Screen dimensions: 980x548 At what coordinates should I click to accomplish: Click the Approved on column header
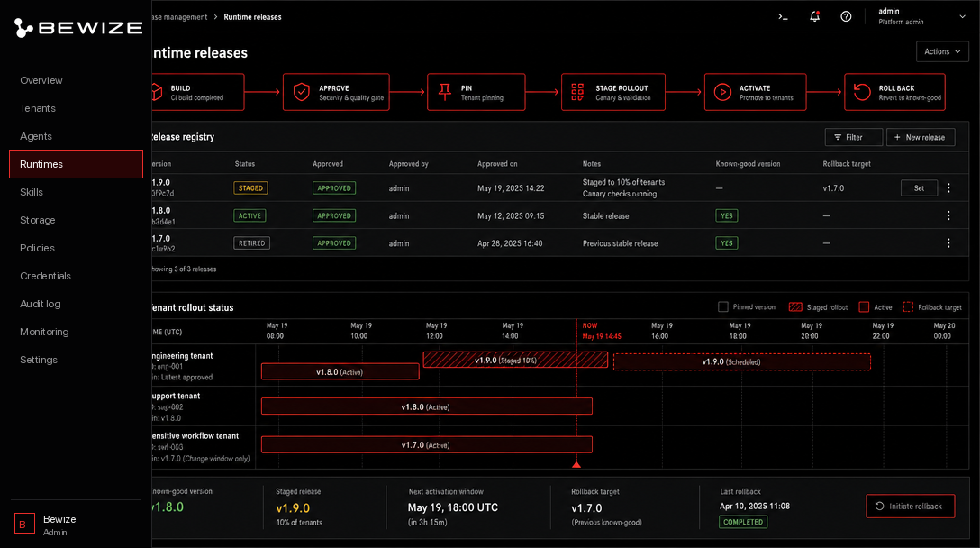tap(497, 164)
